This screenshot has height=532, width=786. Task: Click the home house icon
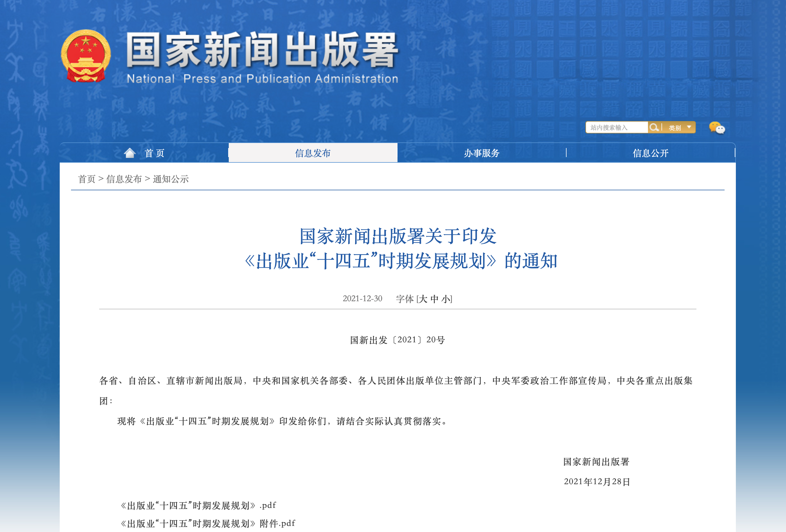[x=130, y=153]
